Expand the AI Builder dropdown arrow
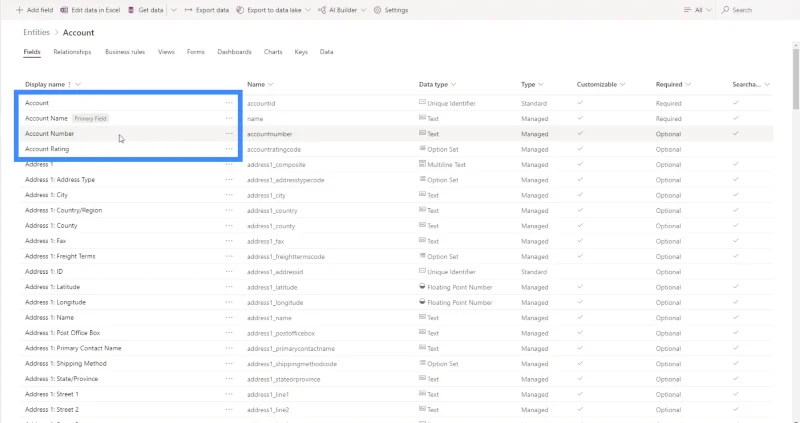 363,10
